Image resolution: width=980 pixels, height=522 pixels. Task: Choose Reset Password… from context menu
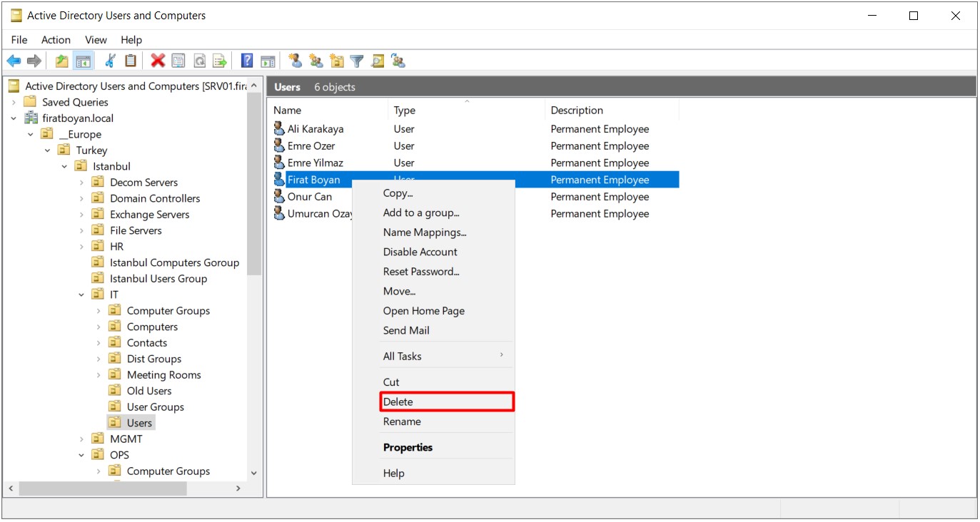[433, 271]
